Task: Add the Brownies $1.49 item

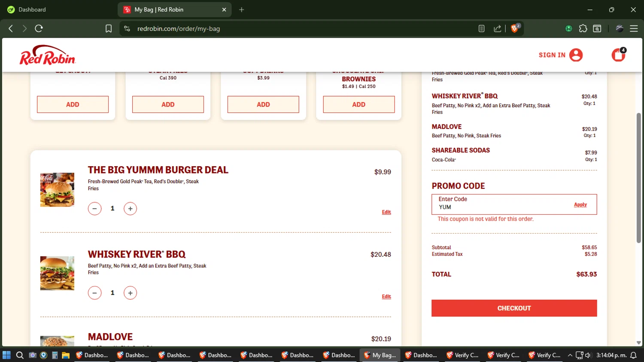Action: [x=358, y=104]
